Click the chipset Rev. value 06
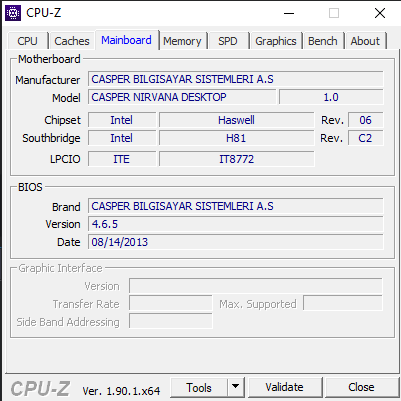Image resolution: width=401 pixels, height=401 pixels. (365, 120)
